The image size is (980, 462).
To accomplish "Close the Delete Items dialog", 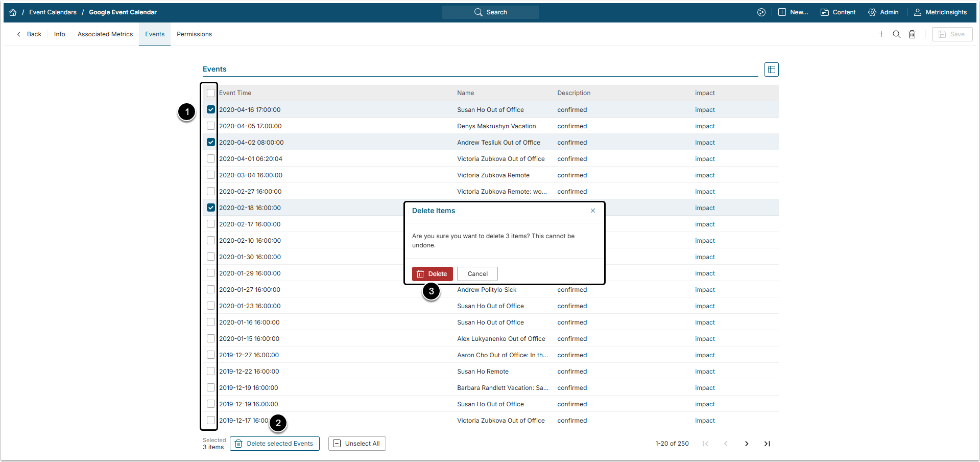I will point(593,211).
